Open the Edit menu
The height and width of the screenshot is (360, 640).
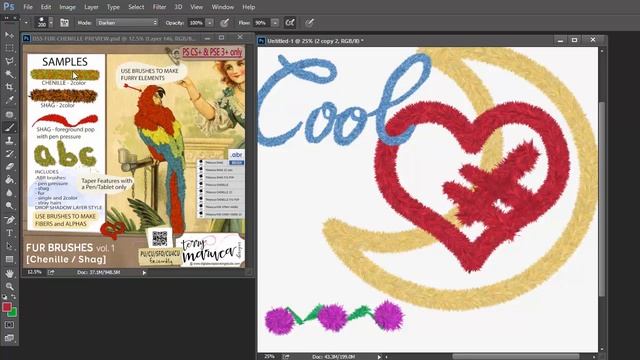coord(46,7)
